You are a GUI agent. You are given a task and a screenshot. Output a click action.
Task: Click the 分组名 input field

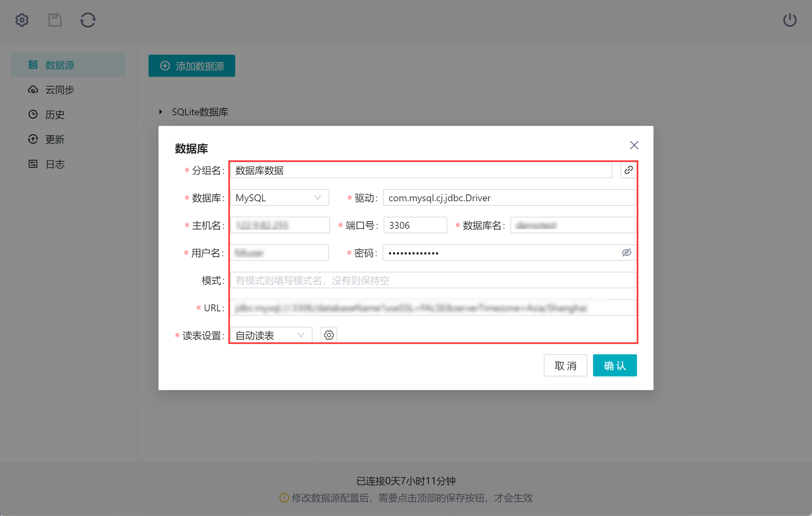[x=421, y=170]
